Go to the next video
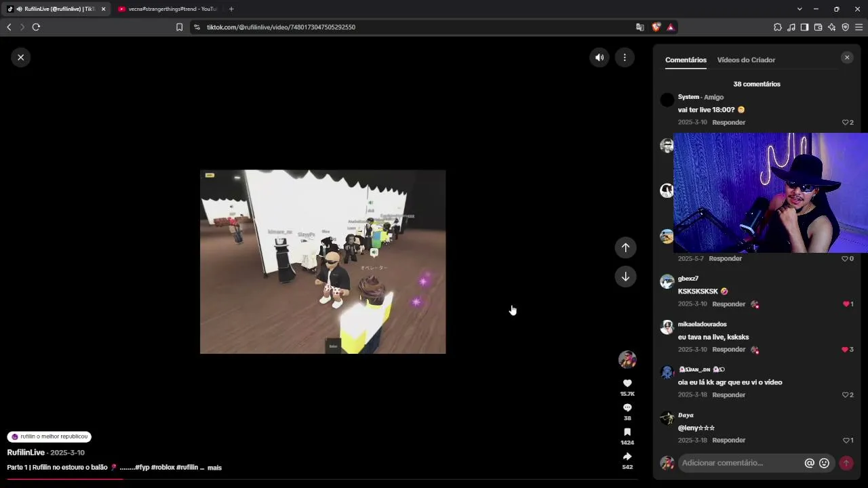This screenshot has width=868, height=488. pyautogui.click(x=625, y=277)
